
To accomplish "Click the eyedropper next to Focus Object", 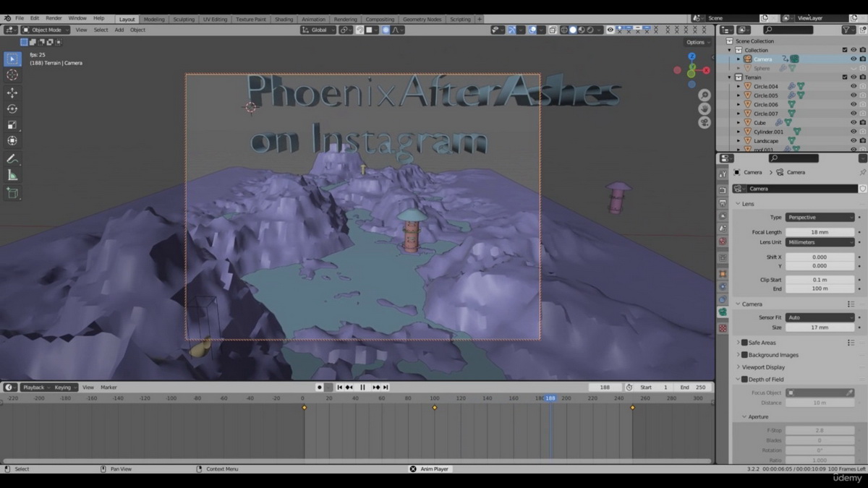I will pos(850,393).
